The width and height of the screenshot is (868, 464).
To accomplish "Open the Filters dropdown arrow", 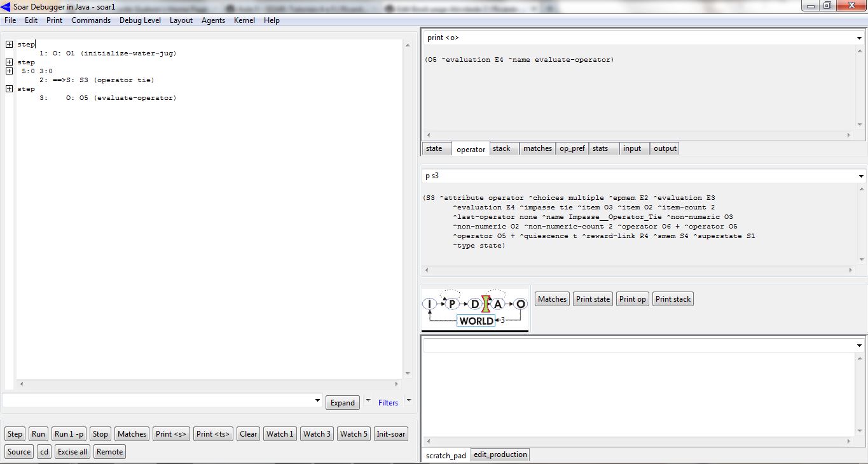I will click(x=409, y=401).
